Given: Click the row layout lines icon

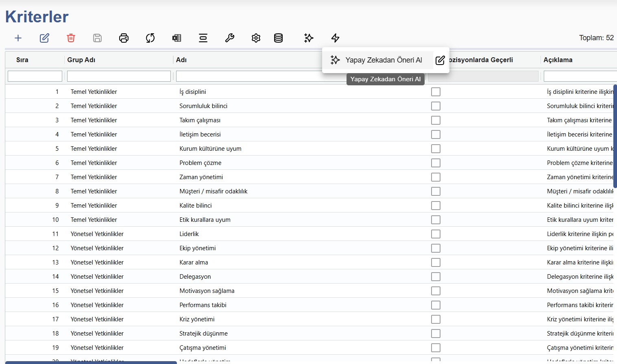Looking at the screenshot, I should 203,38.
